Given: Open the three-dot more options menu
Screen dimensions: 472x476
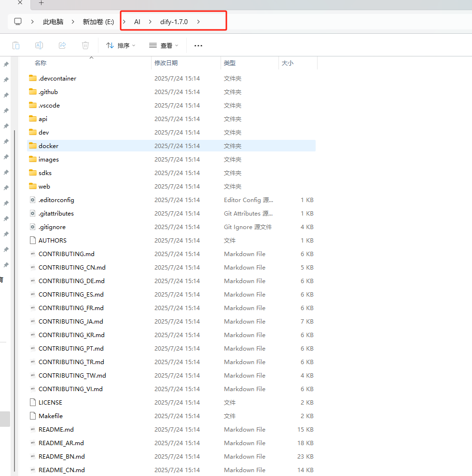Looking at the screenshot, I should pyautogui.click(x=198, y=45).
